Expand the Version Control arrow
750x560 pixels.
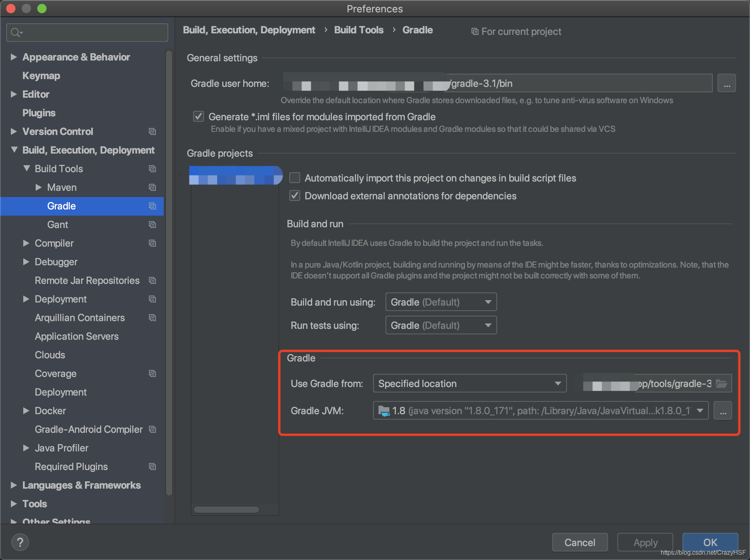coord(14,131)
